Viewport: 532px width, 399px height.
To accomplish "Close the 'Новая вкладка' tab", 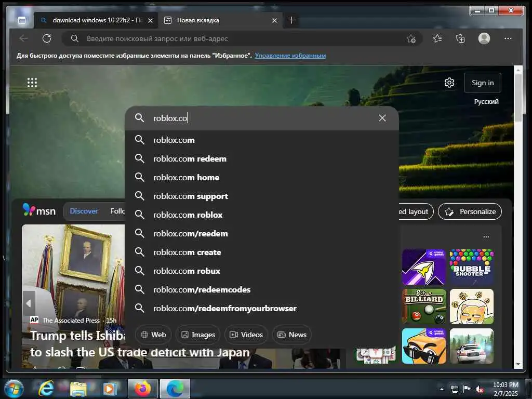I will 274,21.
